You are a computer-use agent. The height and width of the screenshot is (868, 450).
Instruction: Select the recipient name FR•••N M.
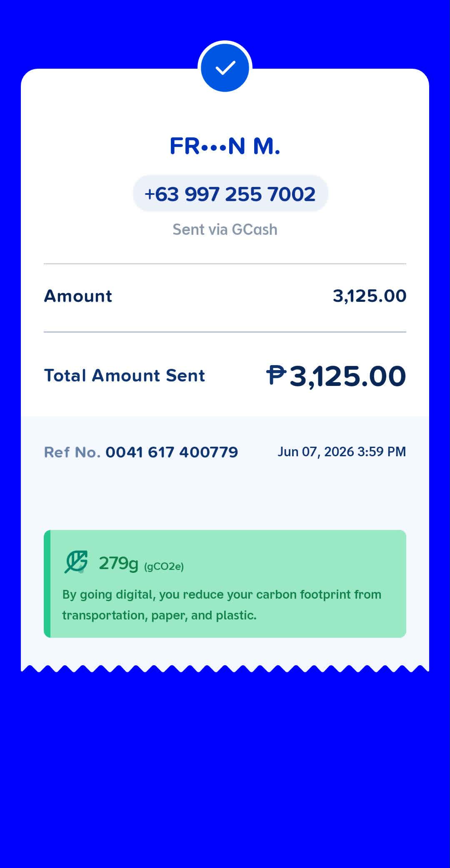pyautogui.click(x=225, y=146)
